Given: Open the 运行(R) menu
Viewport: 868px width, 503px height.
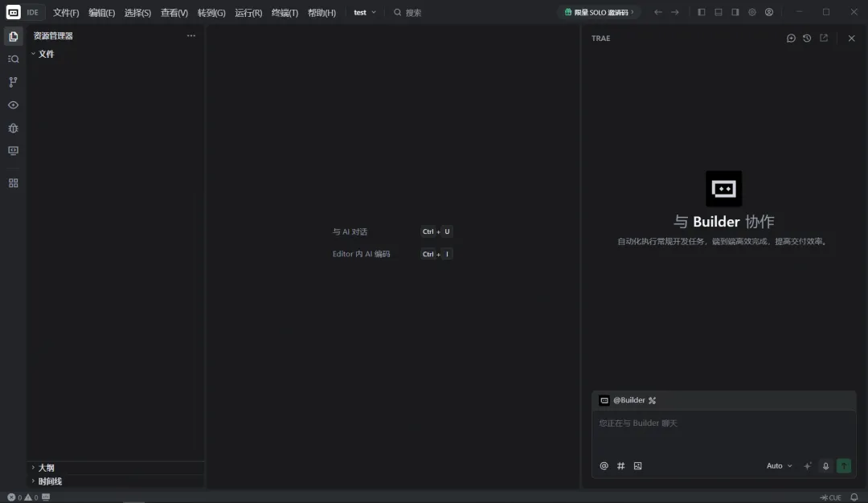Looking at the screenshot, I should point(248,12).
